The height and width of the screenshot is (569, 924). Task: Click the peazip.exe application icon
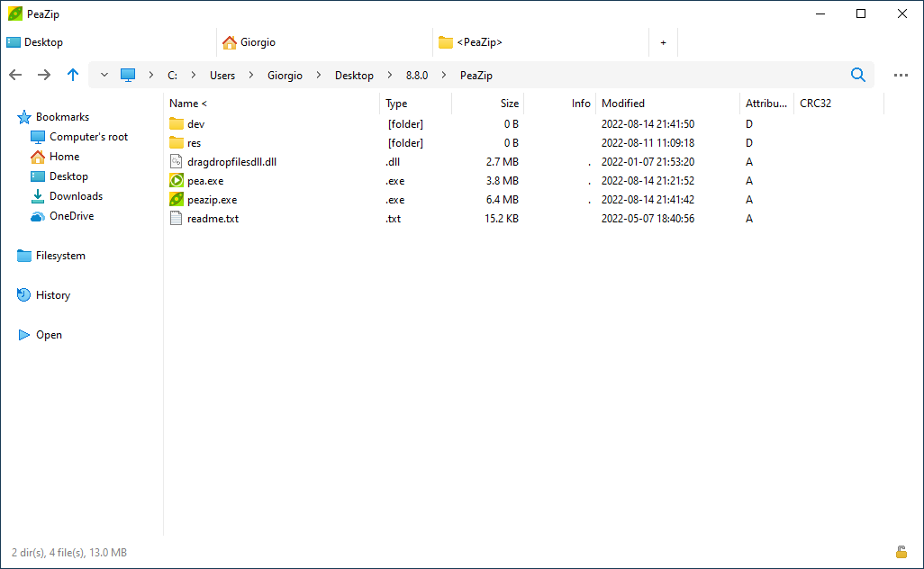177,199
